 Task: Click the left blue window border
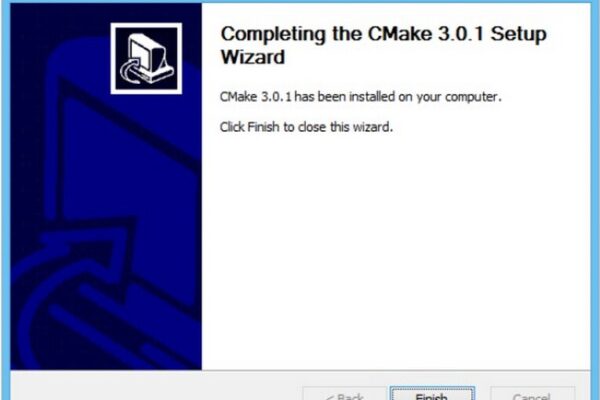pos(5,199)
